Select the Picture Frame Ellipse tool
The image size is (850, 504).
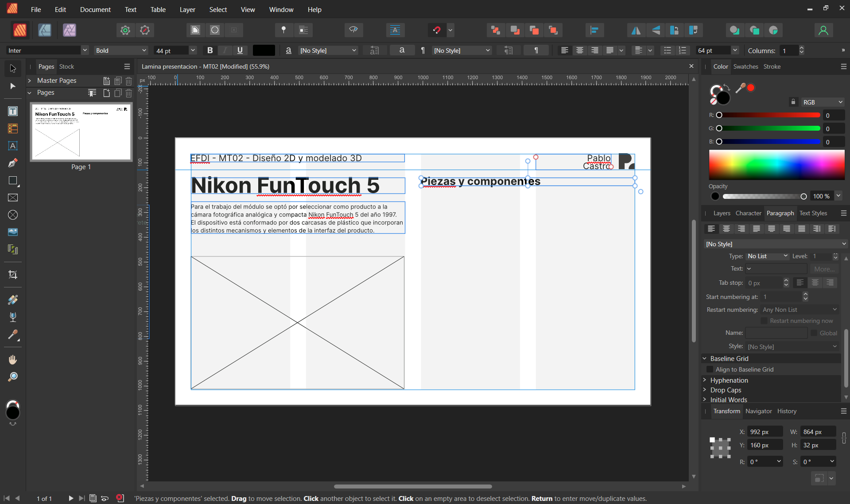[13, 215]
